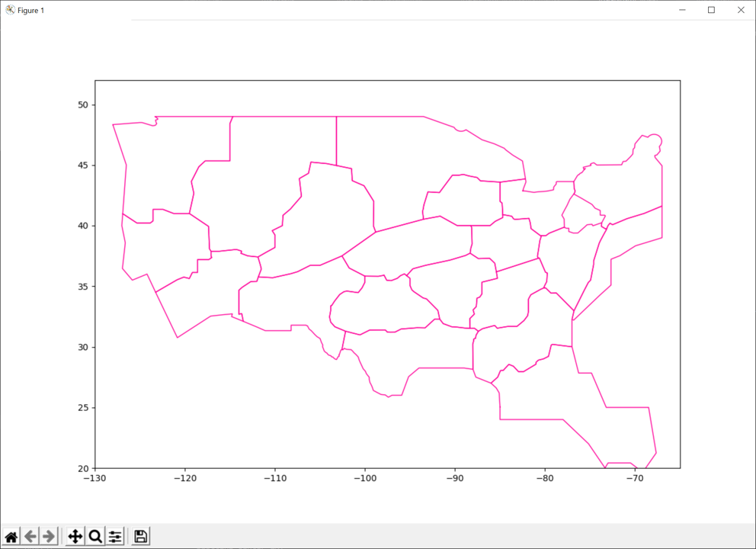Click the "Figure 1" title text
The height and width of the screenshot is (549, 756).
coord(30,10)
